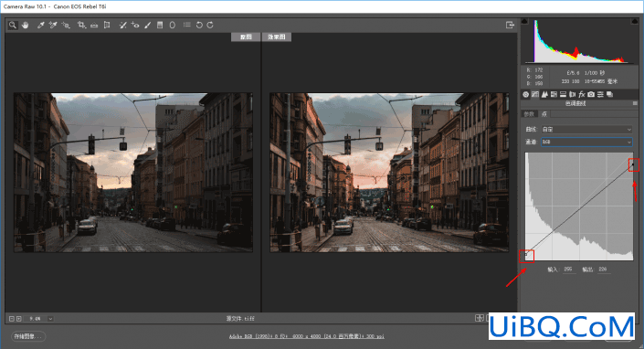Toggle full screen mode icon
Viewport: 644px width, 349px height.
pyautogui.click(x=510, y=25)
